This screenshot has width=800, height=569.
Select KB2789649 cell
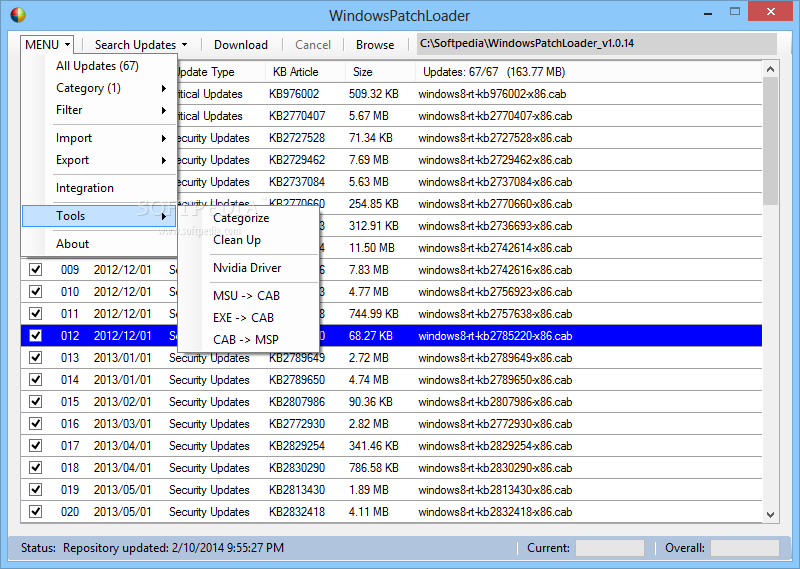(297, 358)
